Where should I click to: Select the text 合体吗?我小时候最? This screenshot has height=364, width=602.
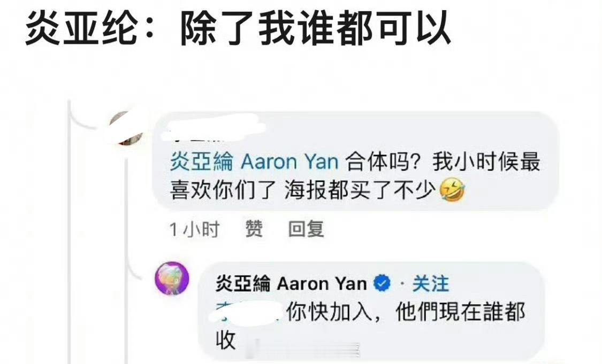pos(443,161)
